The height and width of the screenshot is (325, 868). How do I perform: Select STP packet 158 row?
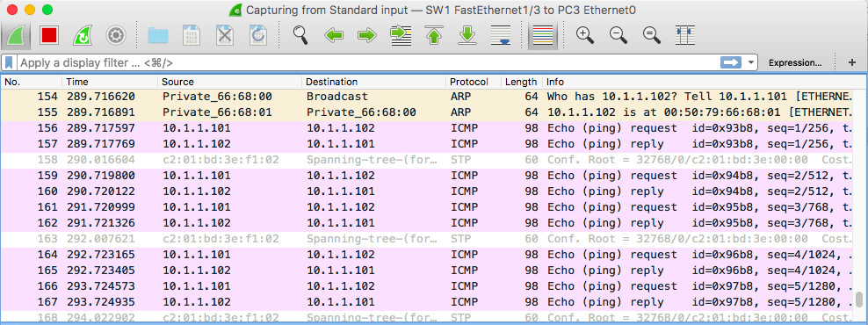(426, 160)
